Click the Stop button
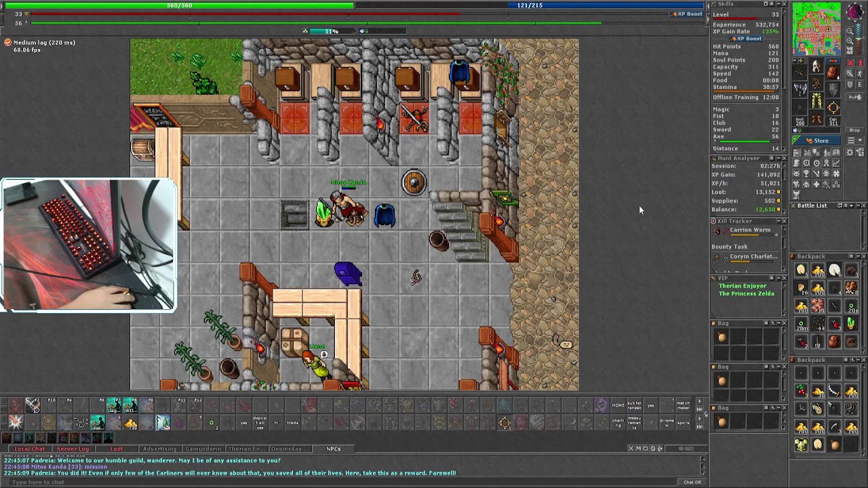The width and height of the screenshot is (868, 488). click(854, 130)
